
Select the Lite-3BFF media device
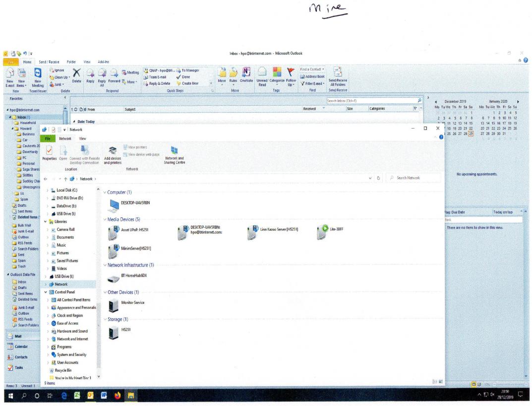(x=330, y=232)
